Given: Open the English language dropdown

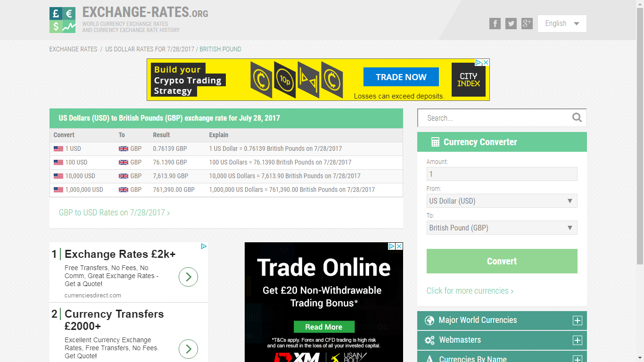Looking at the screenshot, I should (x=562, y=24).
